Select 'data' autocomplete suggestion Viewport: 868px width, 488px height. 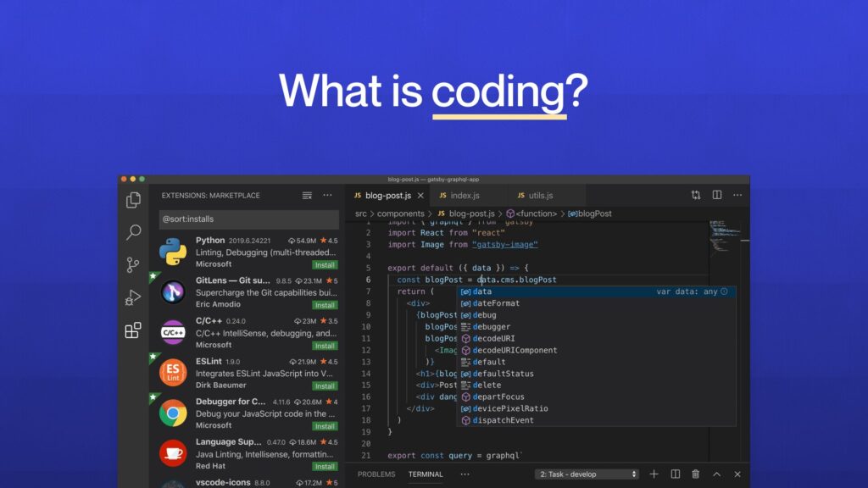596,291
